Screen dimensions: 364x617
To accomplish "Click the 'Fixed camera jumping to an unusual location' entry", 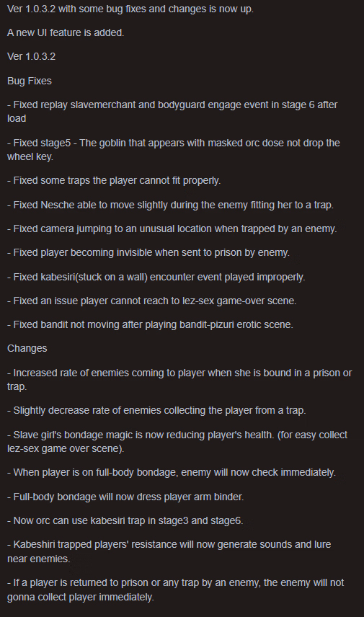I will 172,228.
